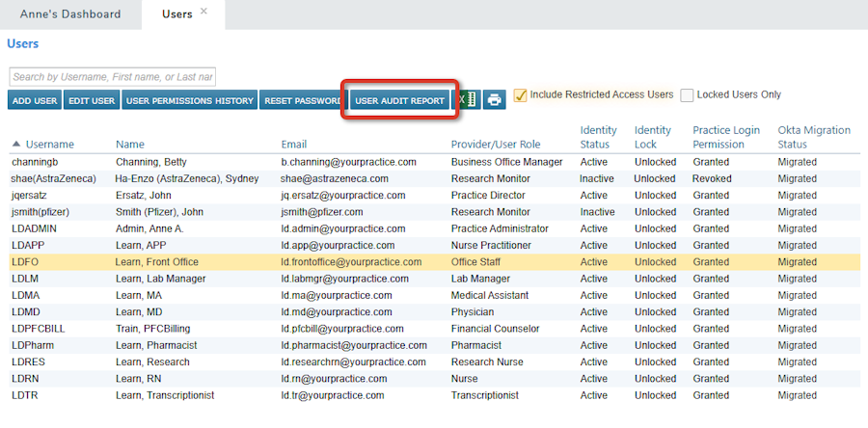Screen dimensions: 868x428
Task: Sort by Identity Lock column header
Action: click(x=653, y=137)
